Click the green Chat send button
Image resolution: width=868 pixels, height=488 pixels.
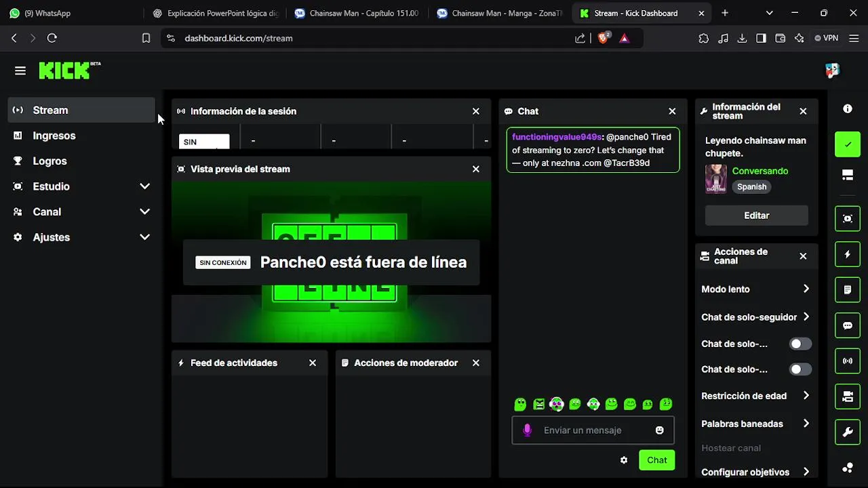coord(656,460)
